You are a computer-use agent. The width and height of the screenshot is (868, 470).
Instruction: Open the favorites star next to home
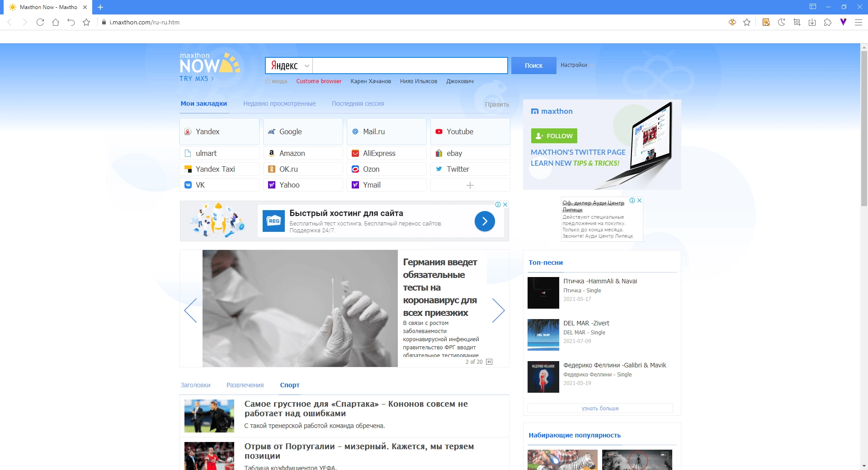pos(86,22)
